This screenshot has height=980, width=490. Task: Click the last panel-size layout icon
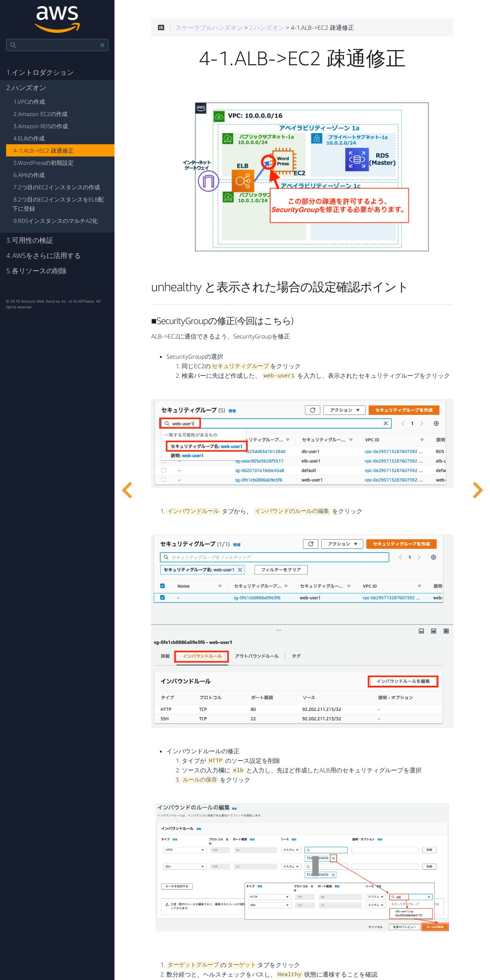(x=446, y=631)
